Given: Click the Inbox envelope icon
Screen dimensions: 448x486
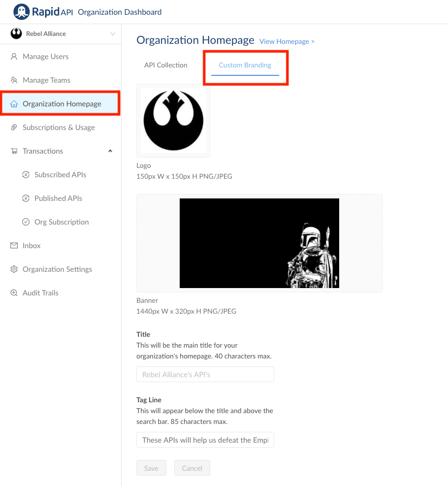Looking at the screenshot, I should 14,246.
